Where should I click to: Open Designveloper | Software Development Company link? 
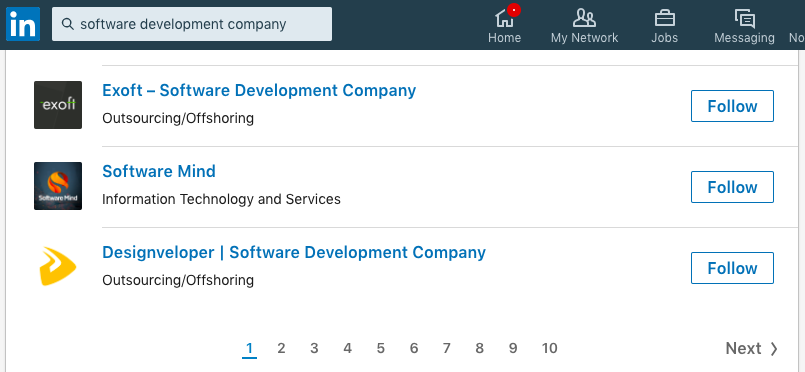[x=294, y=252]
